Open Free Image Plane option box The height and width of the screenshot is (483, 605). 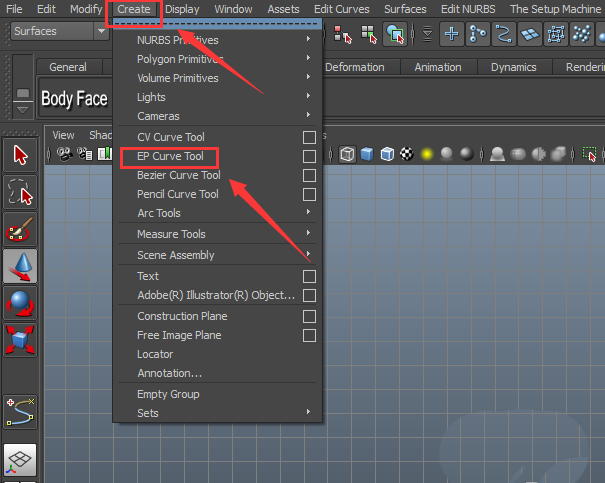pos(309,335)
